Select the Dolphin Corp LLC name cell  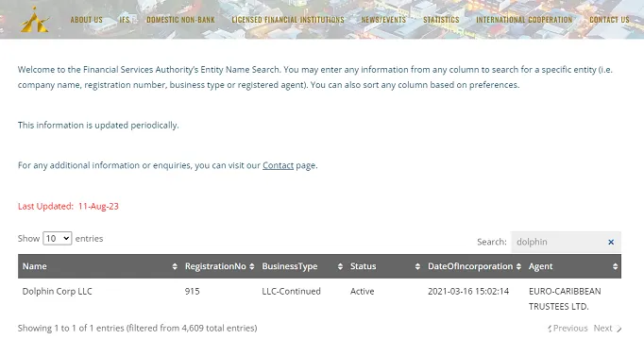57,292
